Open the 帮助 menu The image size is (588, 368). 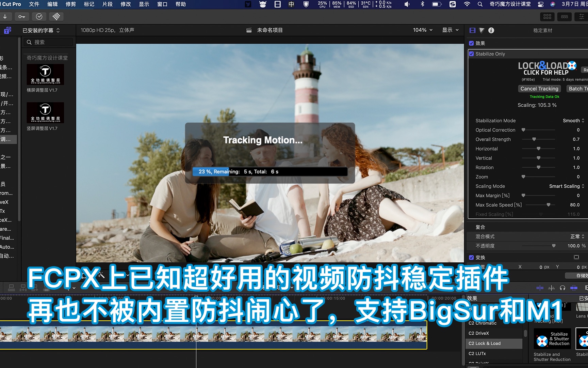tap(181, 4)
